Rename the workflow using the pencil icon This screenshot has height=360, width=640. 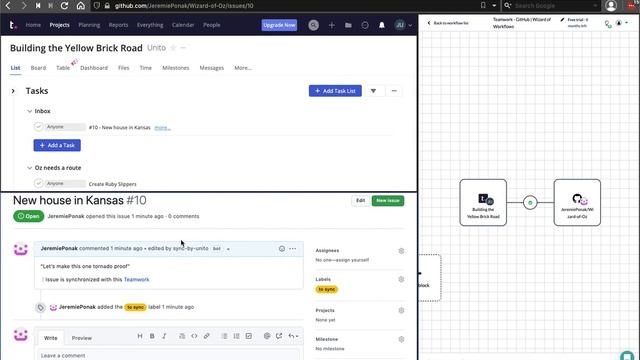pos(562,20)
